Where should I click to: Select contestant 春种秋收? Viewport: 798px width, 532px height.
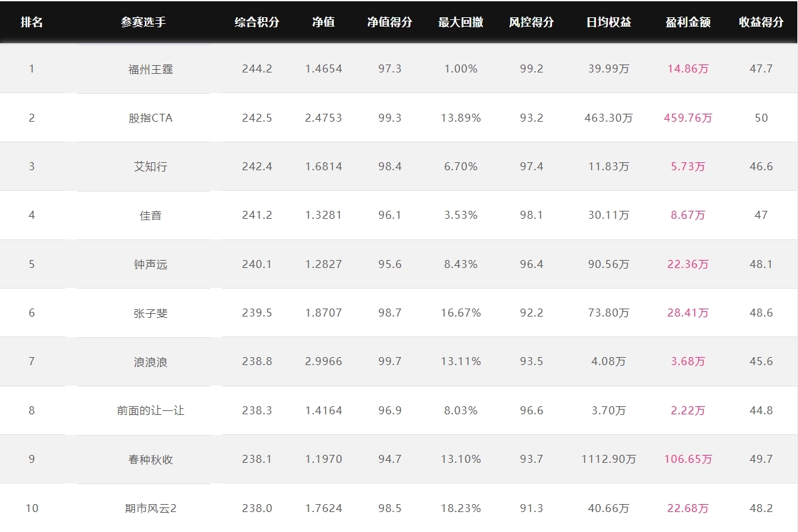click(150, 460)
